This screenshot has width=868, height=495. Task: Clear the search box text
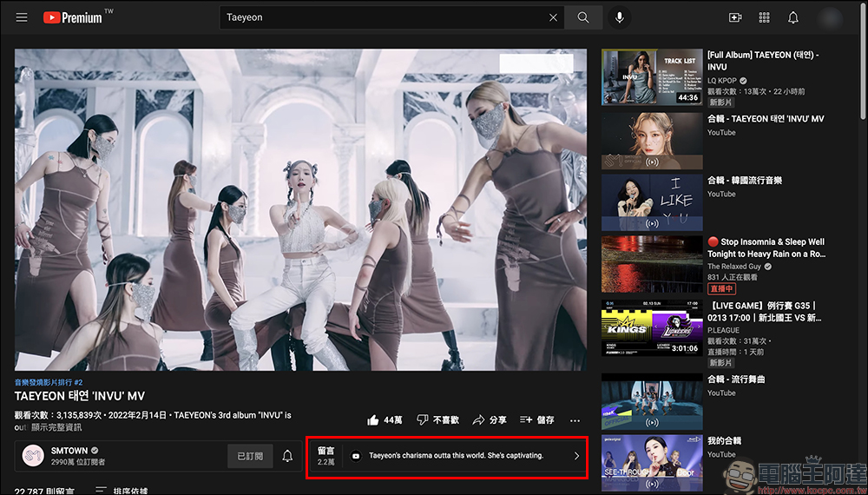[x=553, y=17]
